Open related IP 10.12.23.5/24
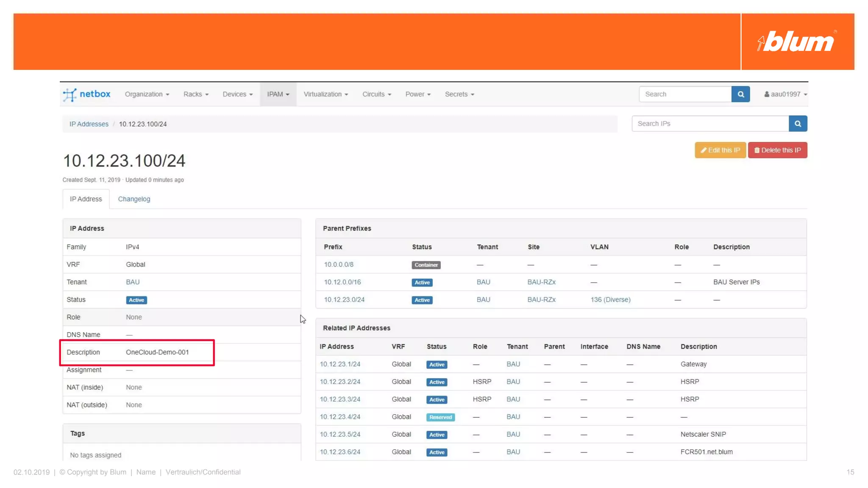 340,434
